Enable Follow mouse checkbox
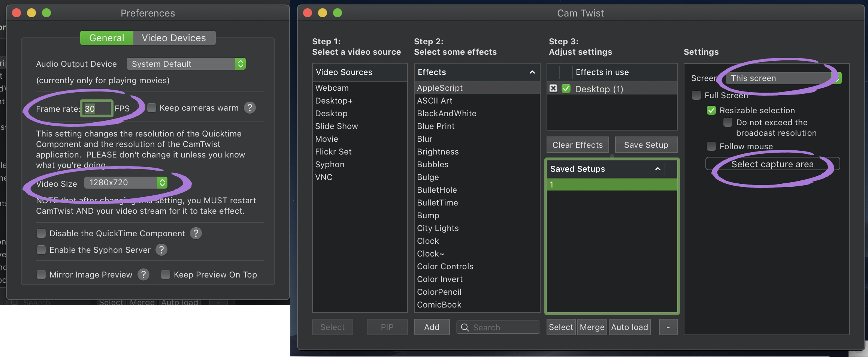Viewport: 868px width, 357px height. (x=711, y=146)
